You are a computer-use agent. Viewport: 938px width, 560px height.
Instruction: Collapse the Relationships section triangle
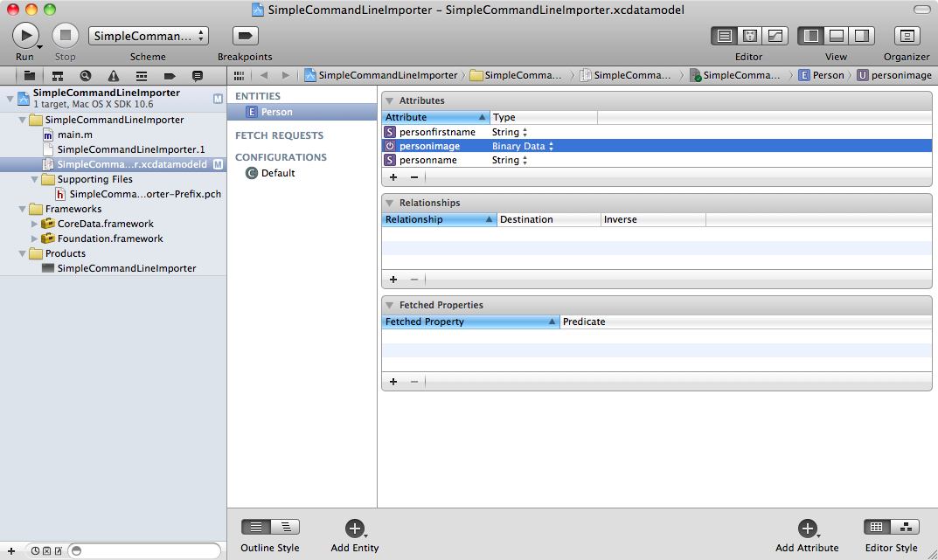(390, 203)
